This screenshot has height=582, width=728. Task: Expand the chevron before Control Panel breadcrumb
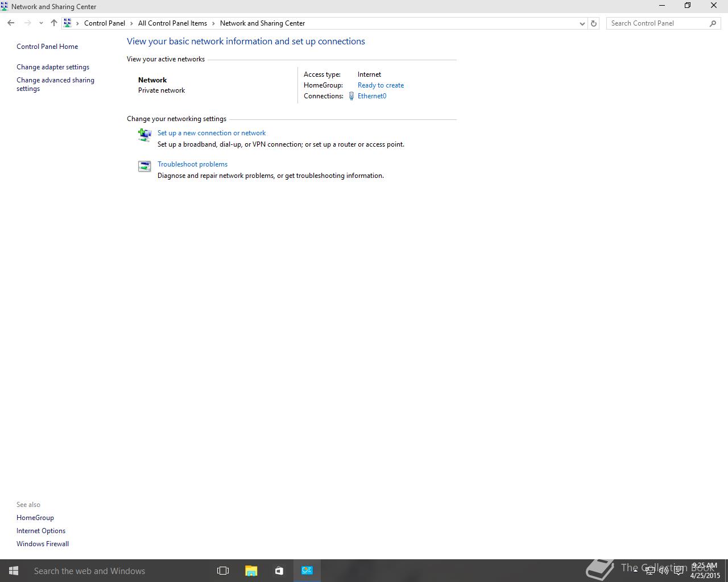[x=78, y=23]
